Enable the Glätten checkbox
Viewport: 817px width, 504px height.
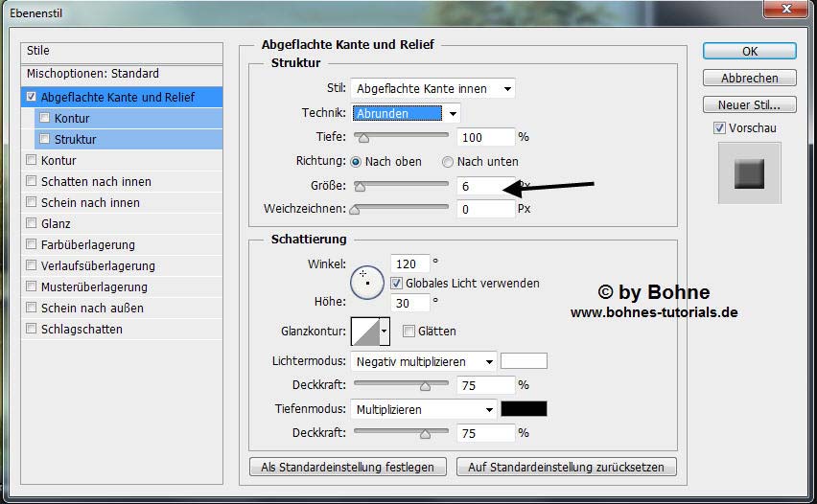click(408, 332)
